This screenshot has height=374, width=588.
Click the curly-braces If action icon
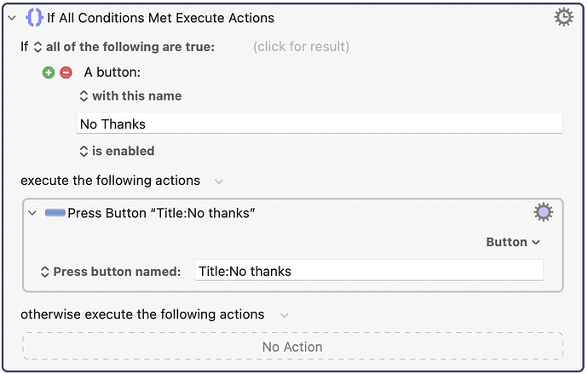click(x=34, y=17)
